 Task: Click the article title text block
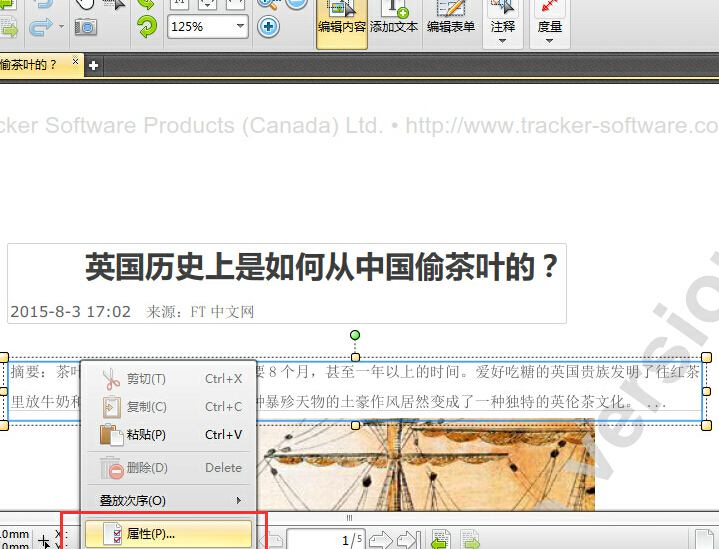321,267
